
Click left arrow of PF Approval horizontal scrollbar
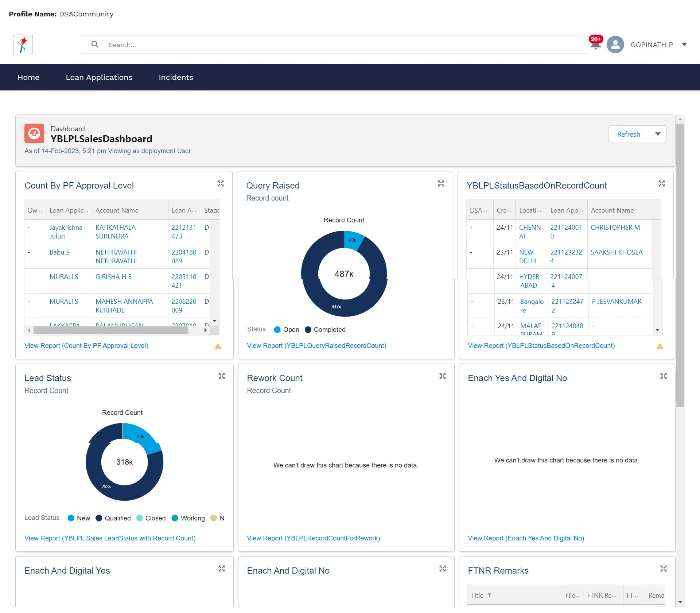click(29, 330)
